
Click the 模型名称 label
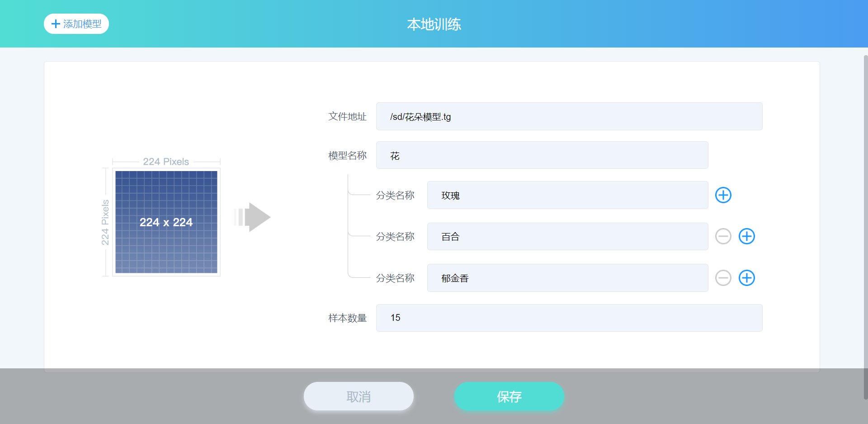coord(347,155)
